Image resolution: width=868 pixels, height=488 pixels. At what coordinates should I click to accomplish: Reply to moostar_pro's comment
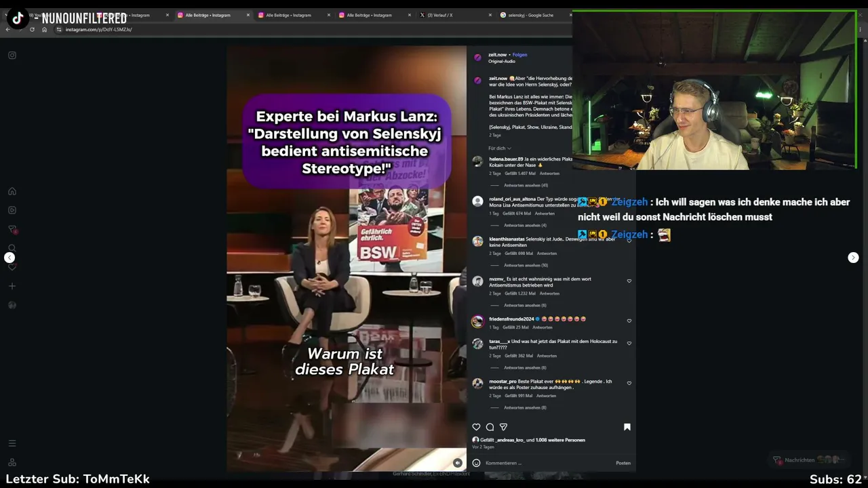tap(546, 396)
